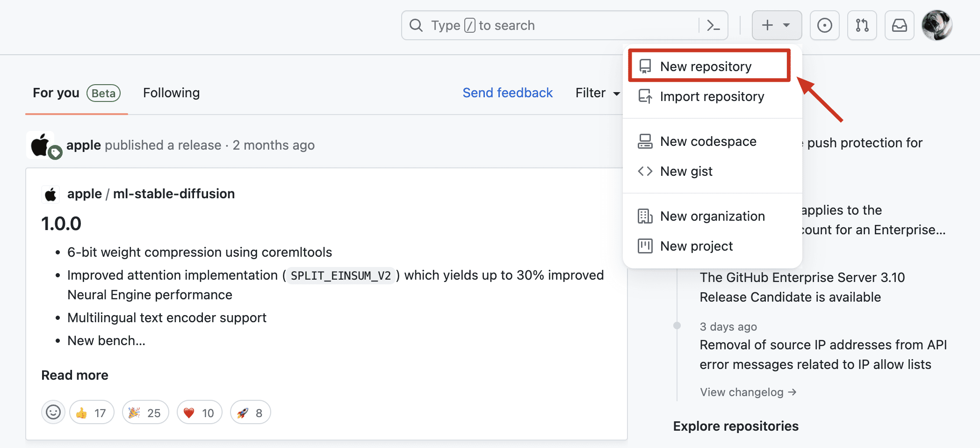Click the heart reaction with 10
980x448 pixels.
coord(199,412)
